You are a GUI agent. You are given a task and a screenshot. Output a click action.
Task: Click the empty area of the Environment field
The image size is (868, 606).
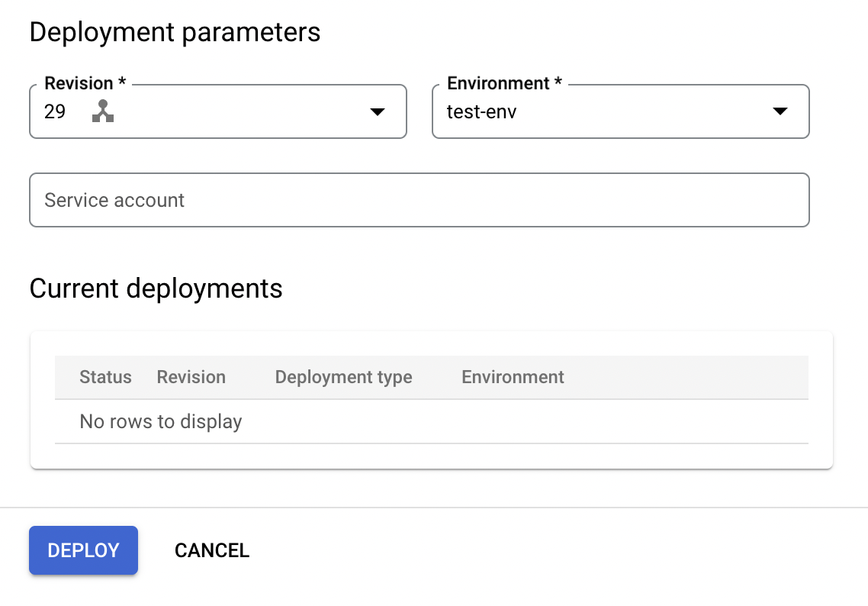[641, 112]
